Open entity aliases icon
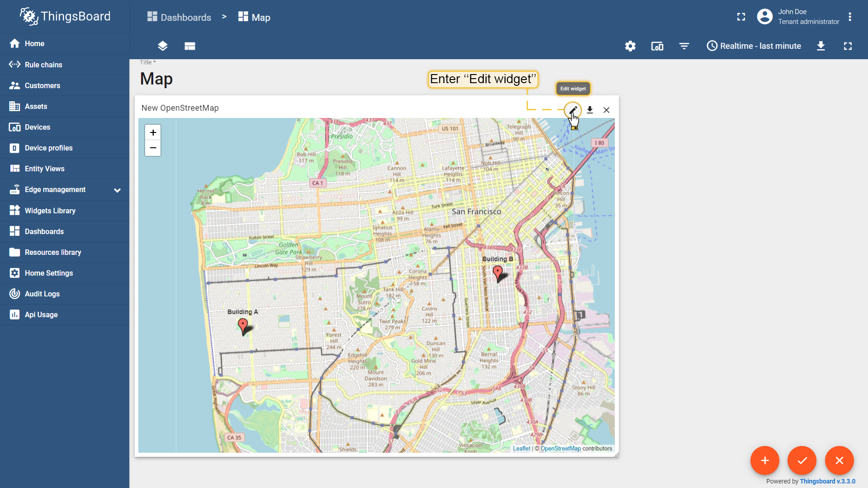 point(657,46)
